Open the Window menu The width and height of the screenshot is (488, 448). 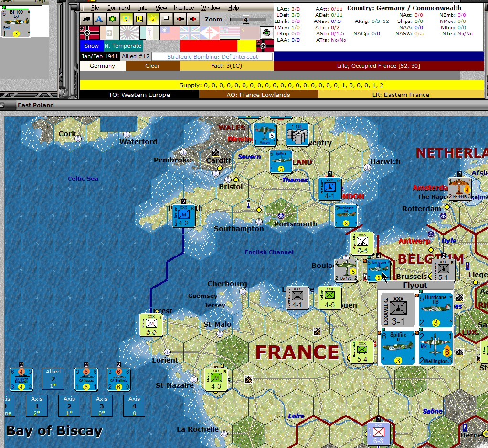click(211, 8)
